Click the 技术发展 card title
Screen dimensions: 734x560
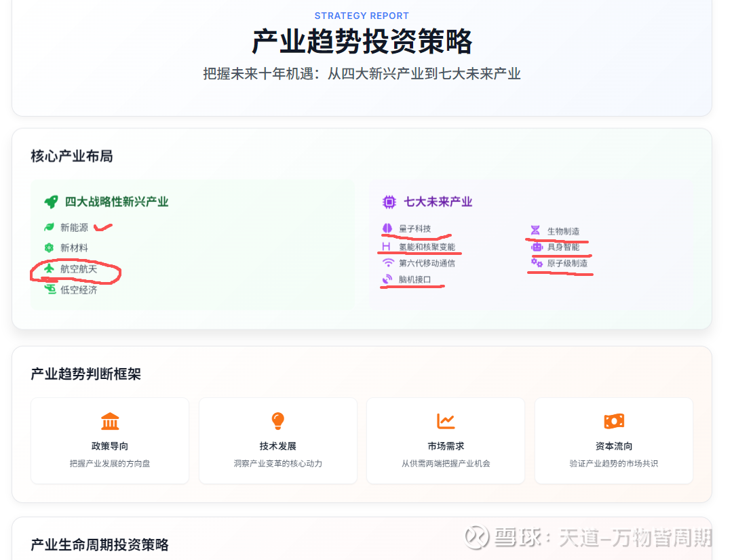(x=278, y=446)
